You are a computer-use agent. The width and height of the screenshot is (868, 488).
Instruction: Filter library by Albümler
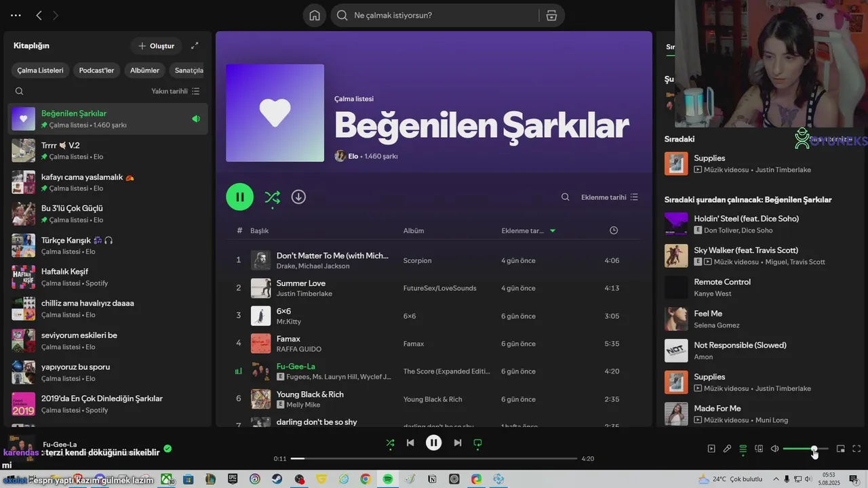144,70
